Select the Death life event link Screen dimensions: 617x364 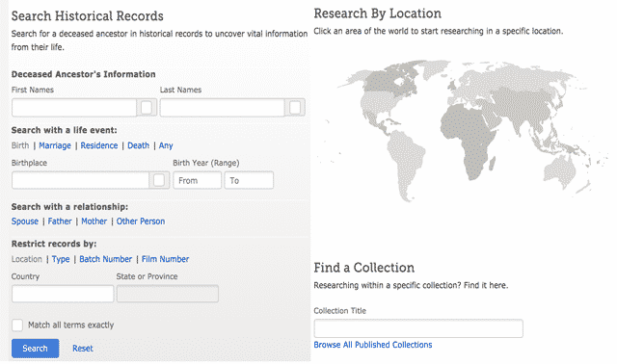[139, 145]
